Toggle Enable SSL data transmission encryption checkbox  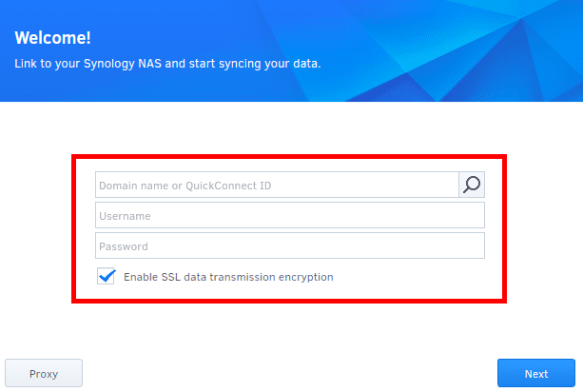click(106, 276)
